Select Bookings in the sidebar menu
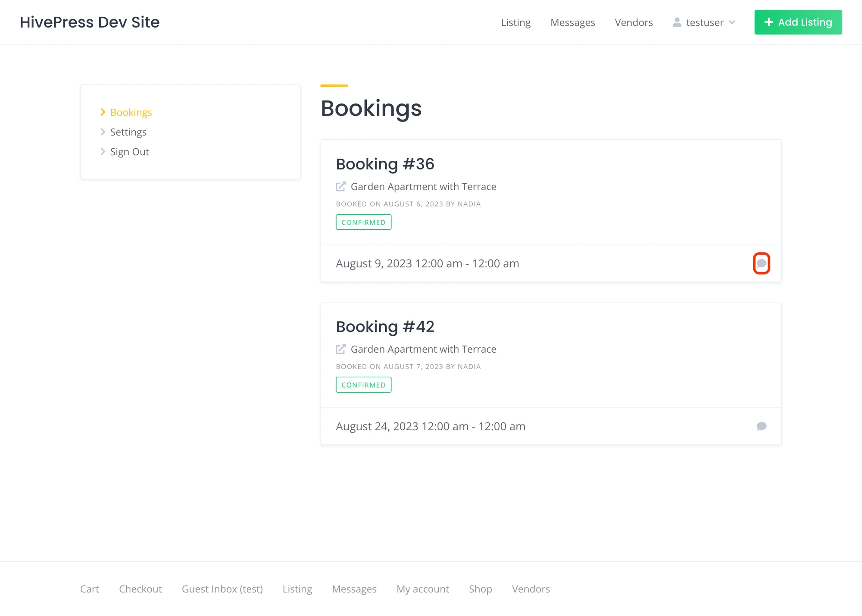 point(131,113)
